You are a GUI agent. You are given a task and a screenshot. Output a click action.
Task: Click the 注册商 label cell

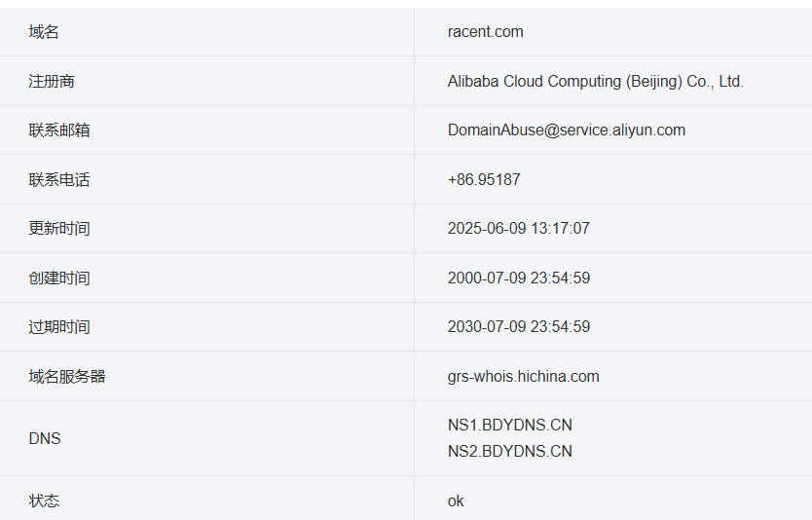point(52,82)
